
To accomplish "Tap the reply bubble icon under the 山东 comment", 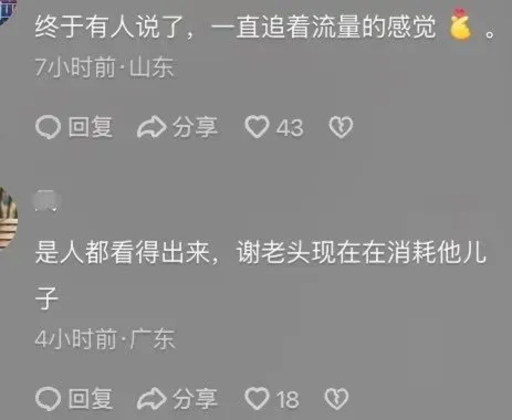I will [x=48, y=128].
